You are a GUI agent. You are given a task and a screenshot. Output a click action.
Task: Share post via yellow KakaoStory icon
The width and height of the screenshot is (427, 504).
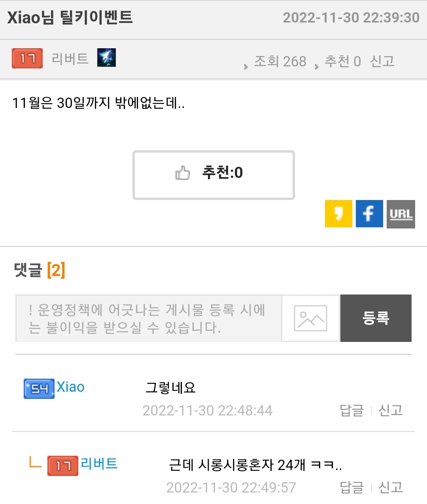coord(338,214)
